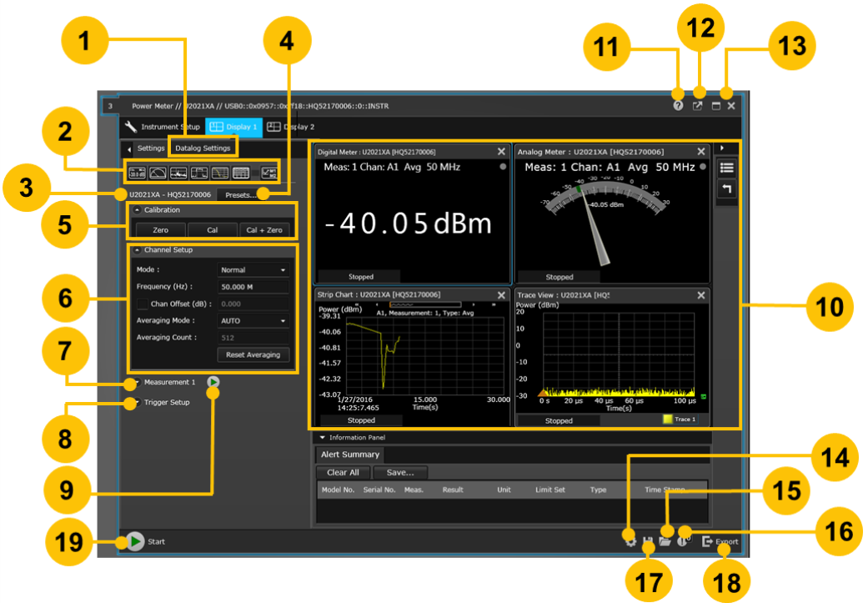The image size is (868, 603).
Task: Select the digital meter display icon
Action: (136, 173)
